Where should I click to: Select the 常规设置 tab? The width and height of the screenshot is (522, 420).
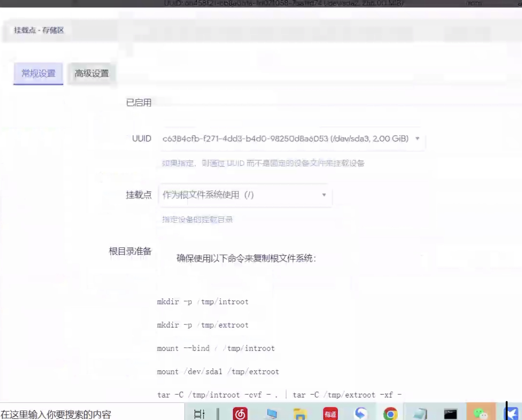tap(38, 73)
